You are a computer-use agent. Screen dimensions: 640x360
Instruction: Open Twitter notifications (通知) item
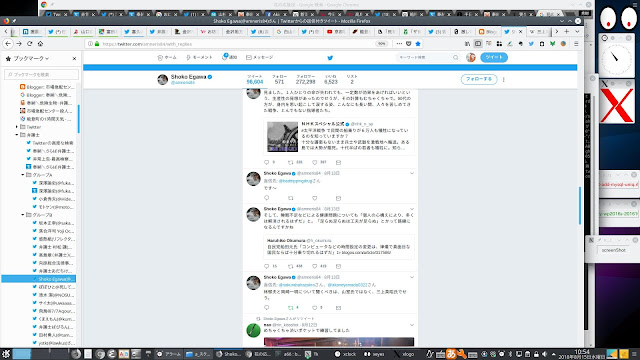pyautogui.click(x=229, y=57)
